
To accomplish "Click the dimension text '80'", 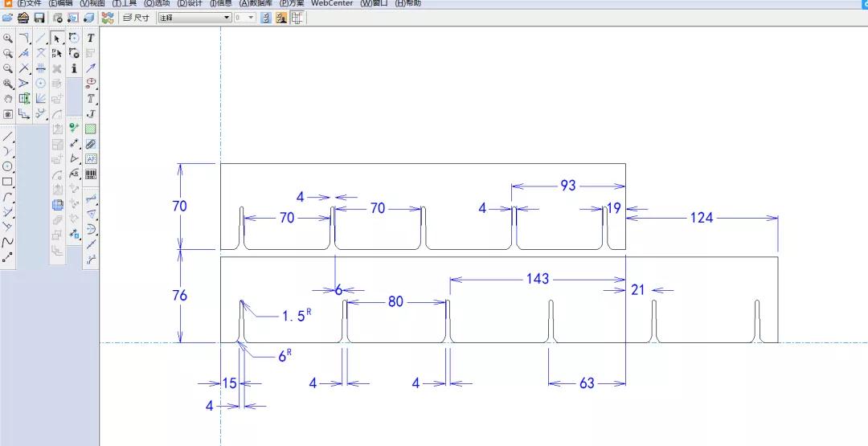I will pyautogui.click(x=395, y=302).
